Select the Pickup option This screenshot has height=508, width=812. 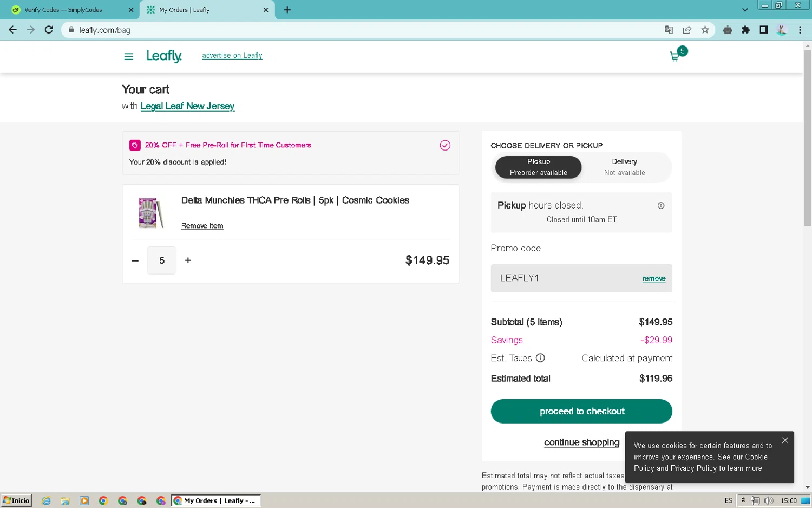(x=538, y=167)
